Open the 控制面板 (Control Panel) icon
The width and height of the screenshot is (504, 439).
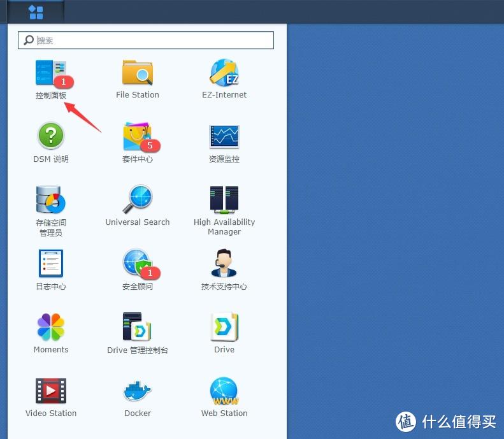coord(51,73)
